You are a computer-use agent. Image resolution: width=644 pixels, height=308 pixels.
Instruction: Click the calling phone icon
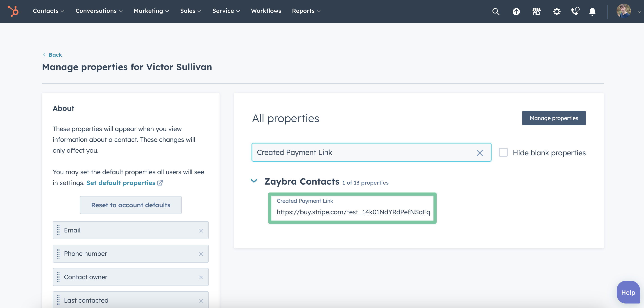tap(575, 11)
